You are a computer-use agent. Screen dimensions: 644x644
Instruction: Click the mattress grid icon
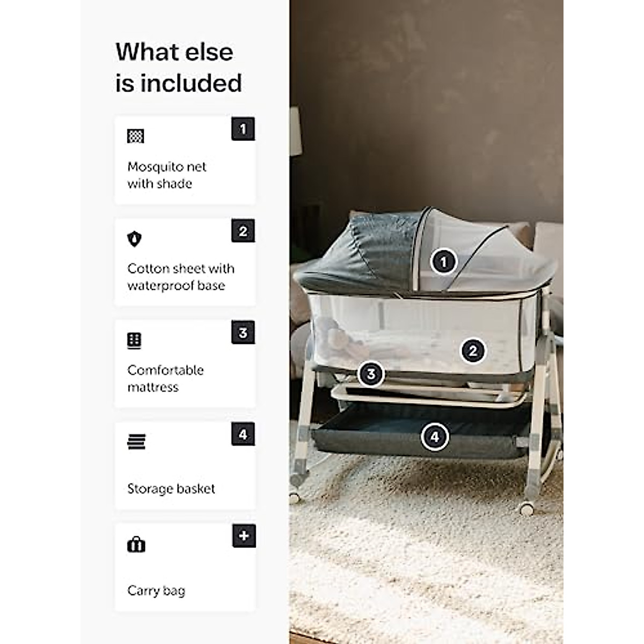[x=134, y=341]
